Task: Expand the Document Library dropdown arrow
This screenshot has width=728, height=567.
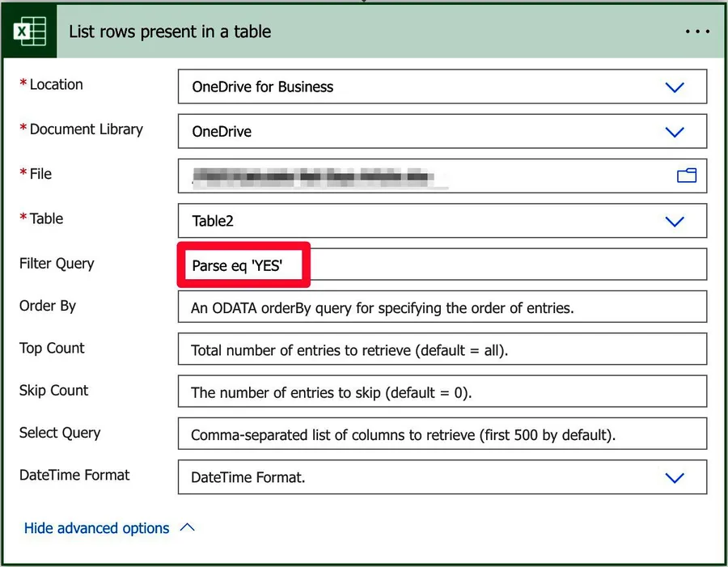Action: point(674,132)
